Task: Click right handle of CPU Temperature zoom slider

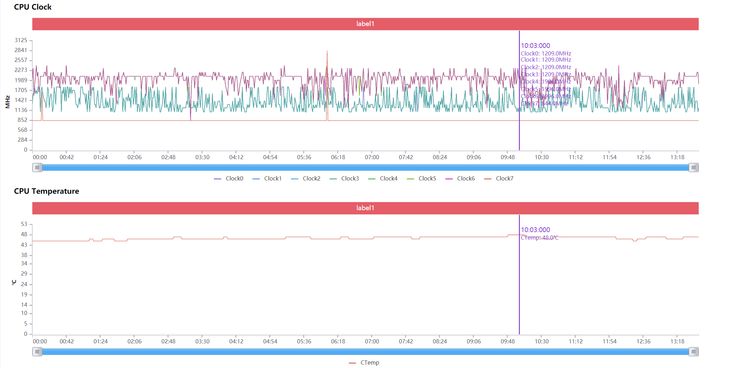Action: 694,352
